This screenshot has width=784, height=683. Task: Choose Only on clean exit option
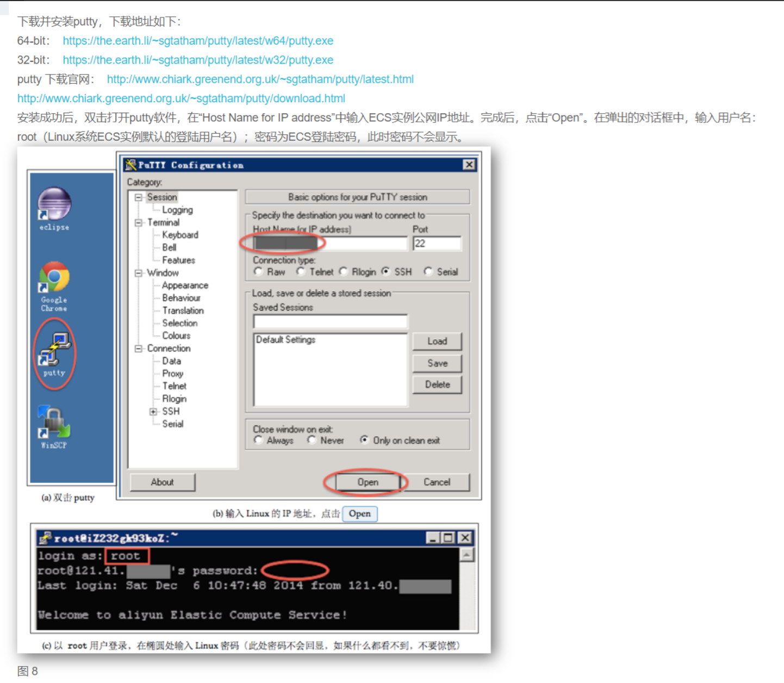[364, 440]
